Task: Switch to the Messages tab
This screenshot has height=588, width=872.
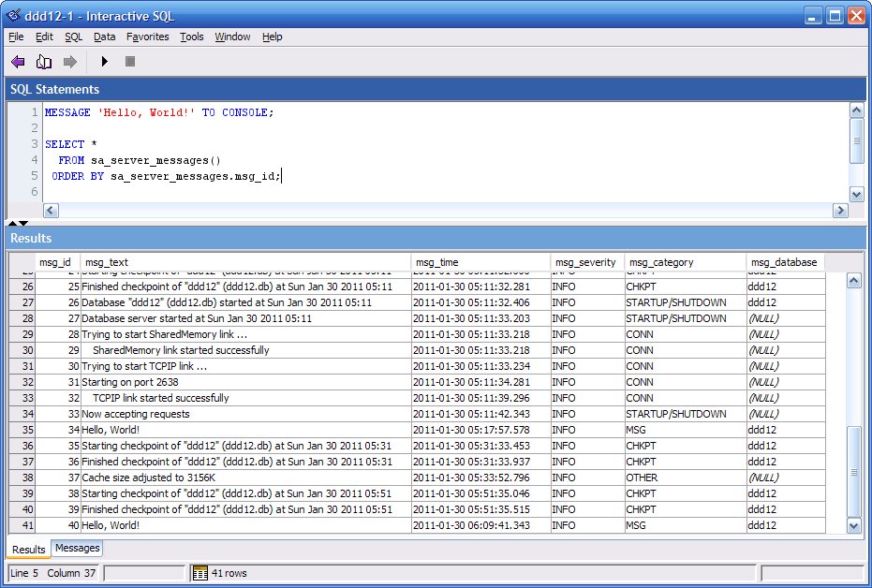Action: pos(77,549)
